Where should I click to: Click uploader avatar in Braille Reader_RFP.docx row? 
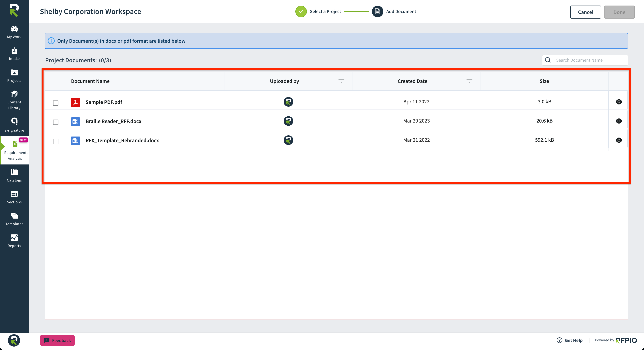point(288,121)
